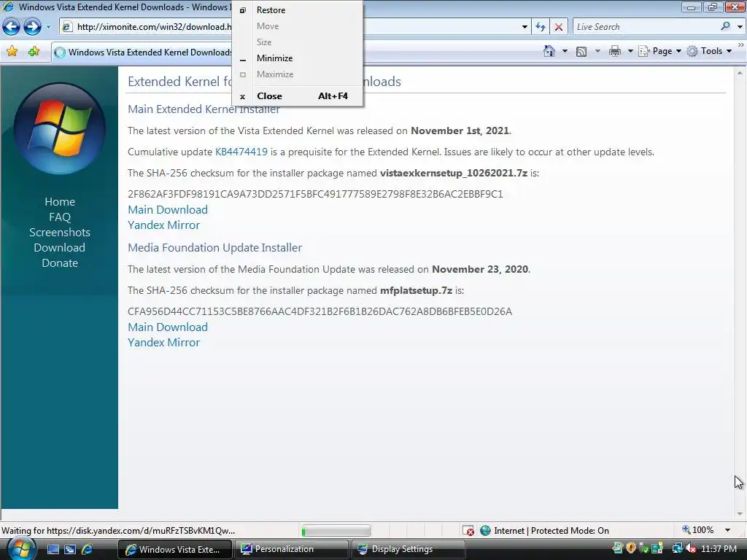Click the Media Foundation Update Installer heading
This screenshot has height=560, width=747.
click(x=215, y=248)
